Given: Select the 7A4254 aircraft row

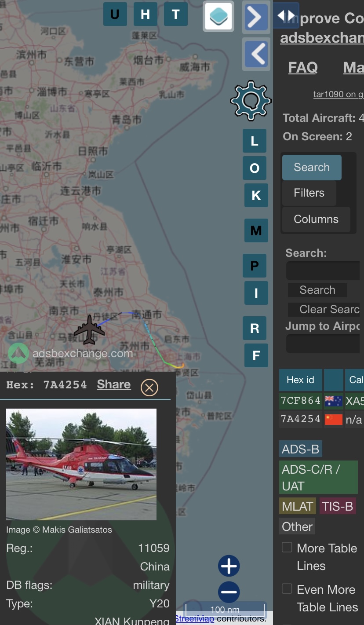Looking at the screenshot, I should 321,420.
